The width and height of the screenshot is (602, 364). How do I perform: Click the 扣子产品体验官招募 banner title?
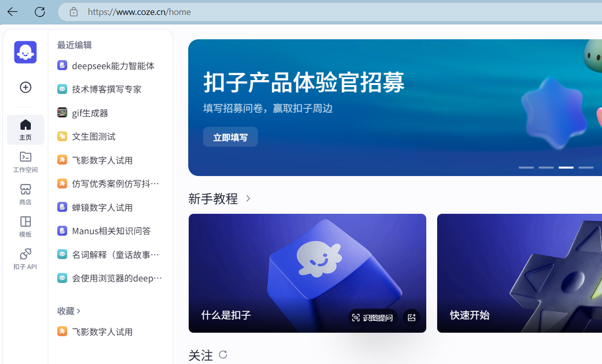304,83
